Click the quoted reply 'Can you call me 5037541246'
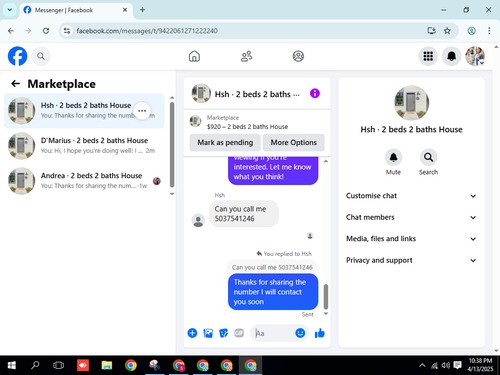 pos(272,267)
